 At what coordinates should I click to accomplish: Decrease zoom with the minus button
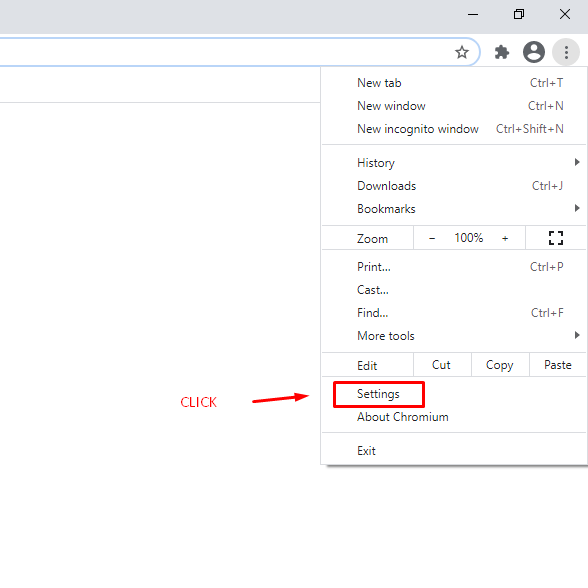(432, 238)
